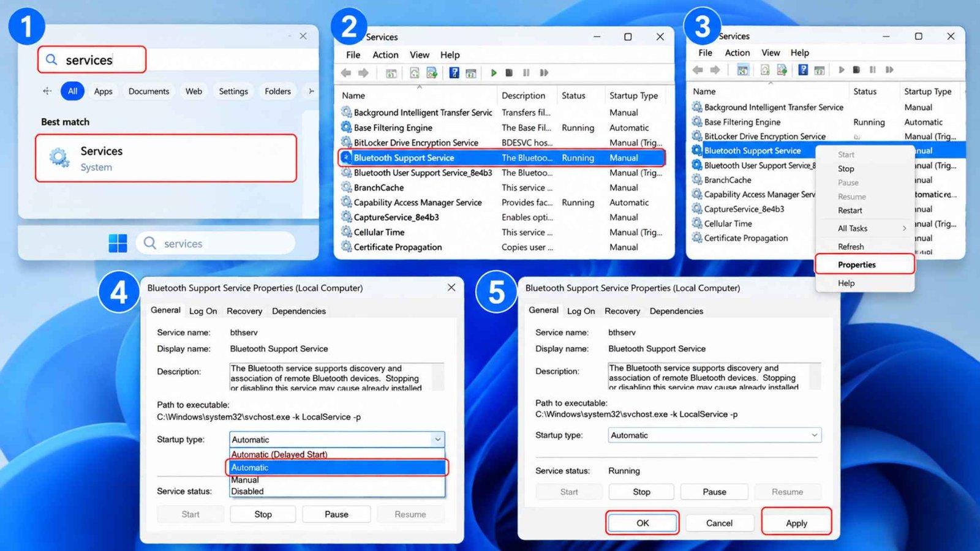Select the Documents search filter

[x=149, y=91]
